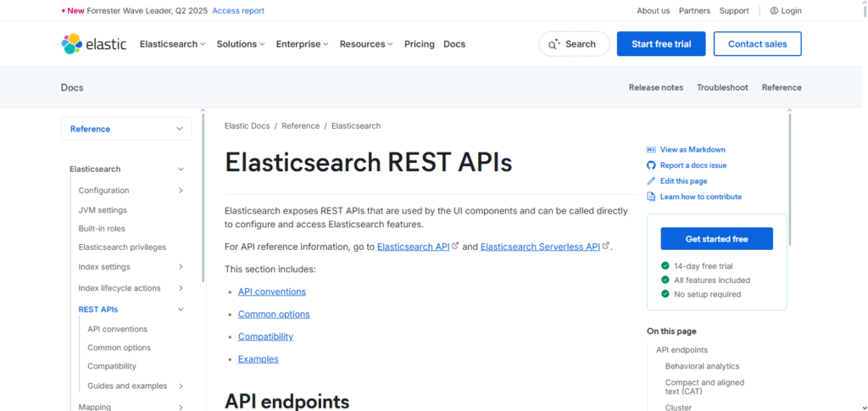The width and height of the screenshot is (868, 411).
Task: Open the Access report link
Action: (238, 10)
